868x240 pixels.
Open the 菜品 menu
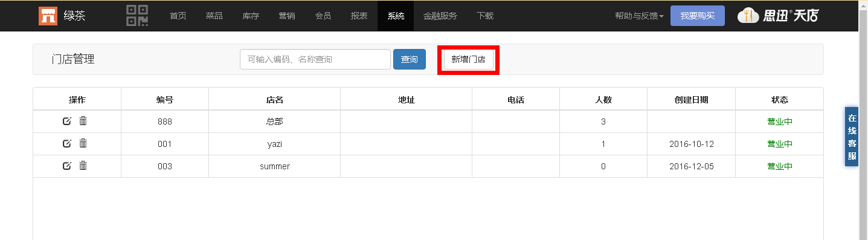click(214, 16)
